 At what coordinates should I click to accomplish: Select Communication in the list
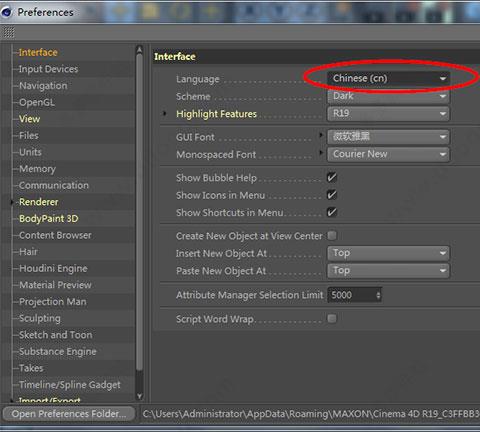coord(54,185)
